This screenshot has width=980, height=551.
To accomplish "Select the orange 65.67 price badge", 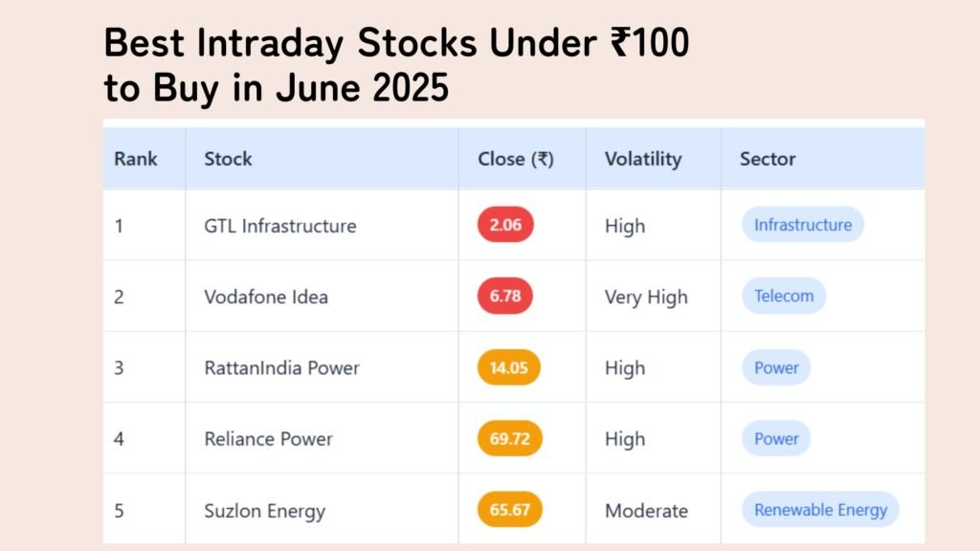I will pos(509,510).
